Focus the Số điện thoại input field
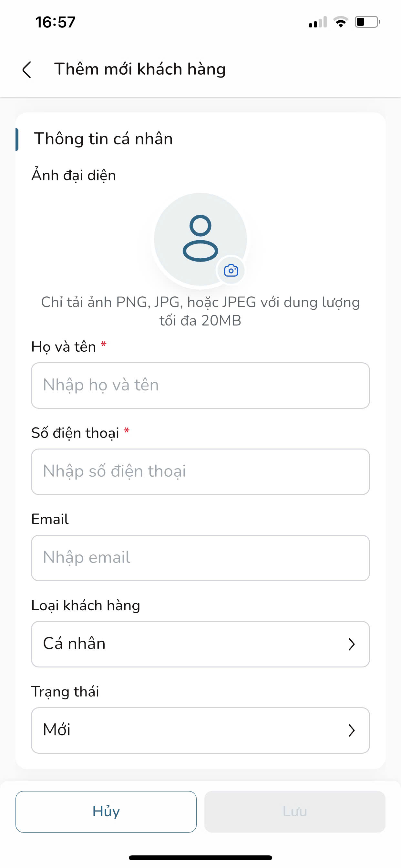This screenshot has width=401, height=868. point(200,472)
